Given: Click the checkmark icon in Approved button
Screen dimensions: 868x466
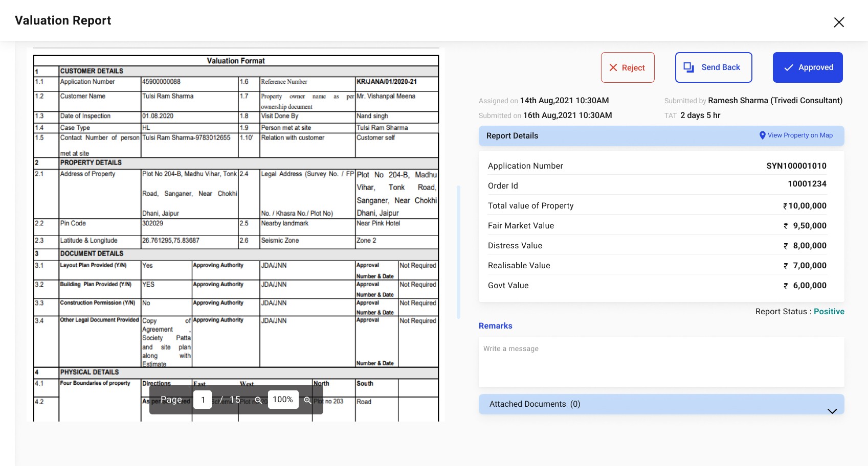Looking at the screenshot, I should pos(789,67).
